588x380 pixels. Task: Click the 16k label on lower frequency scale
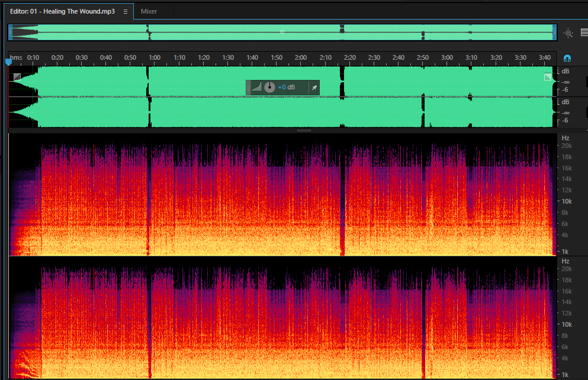tap(567, 291)
